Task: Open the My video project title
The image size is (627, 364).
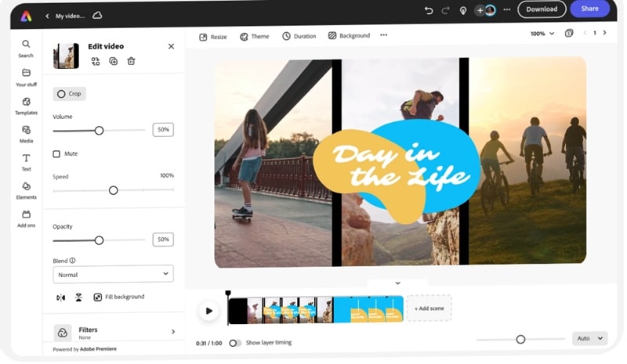Action: 70,16
